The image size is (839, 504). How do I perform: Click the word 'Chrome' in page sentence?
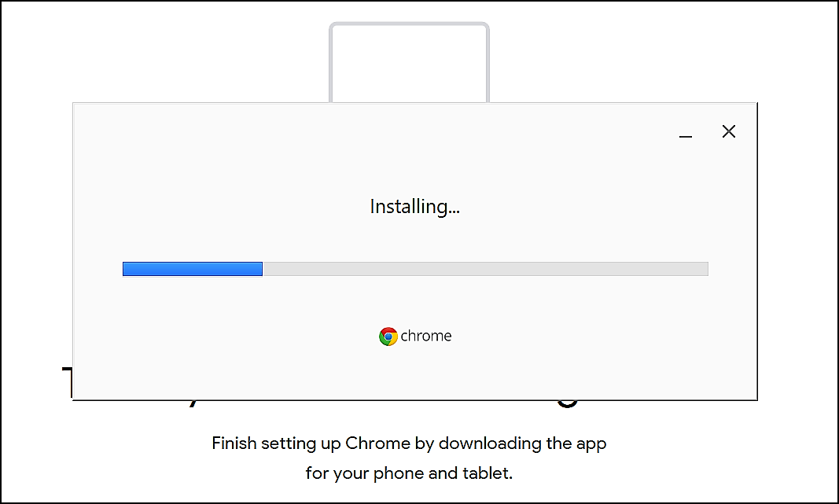377,443
